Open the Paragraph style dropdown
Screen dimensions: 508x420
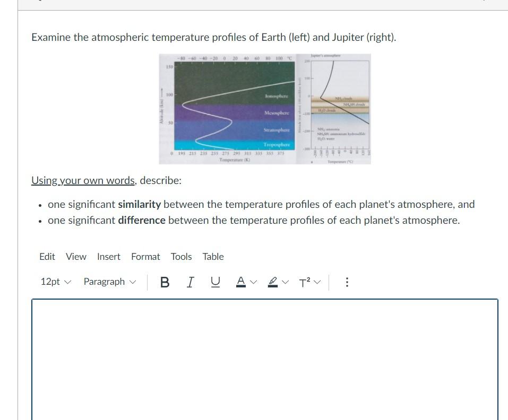110,282
